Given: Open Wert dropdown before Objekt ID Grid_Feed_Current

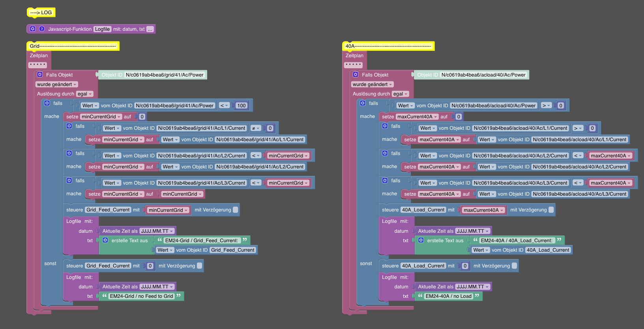Looking at the screenshot, I should pos(165,250).
